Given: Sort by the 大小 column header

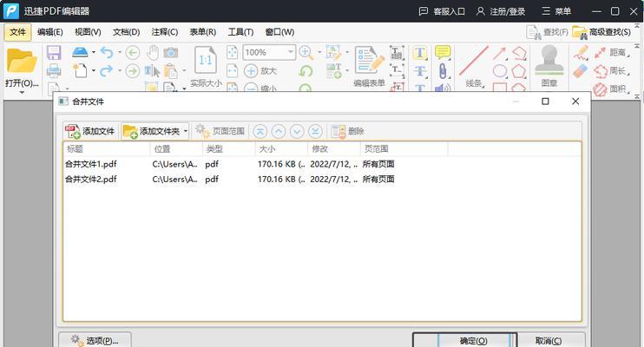Looking at the screenshot, I should point(281,148).
